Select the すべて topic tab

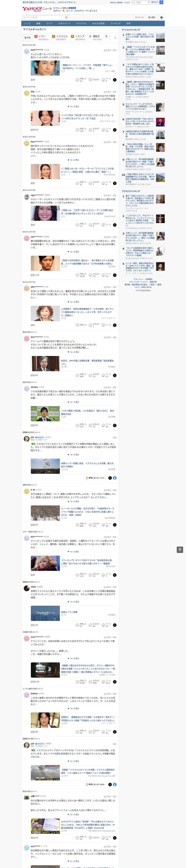pyautogui.click(x=28, y=38)
